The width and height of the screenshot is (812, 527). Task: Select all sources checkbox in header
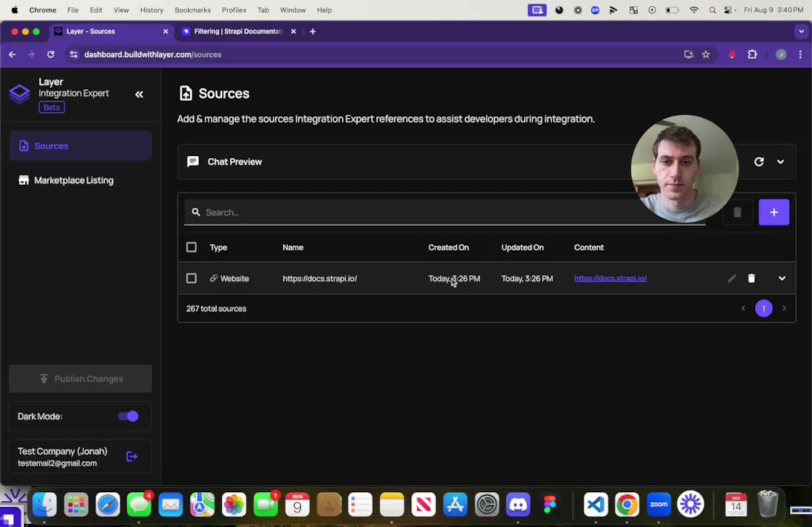pos(191,247)
